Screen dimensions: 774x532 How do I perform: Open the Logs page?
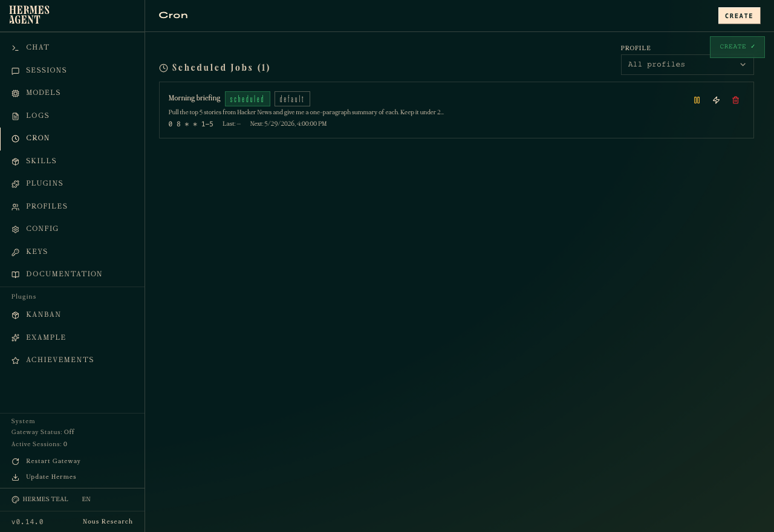coord(72,115)
